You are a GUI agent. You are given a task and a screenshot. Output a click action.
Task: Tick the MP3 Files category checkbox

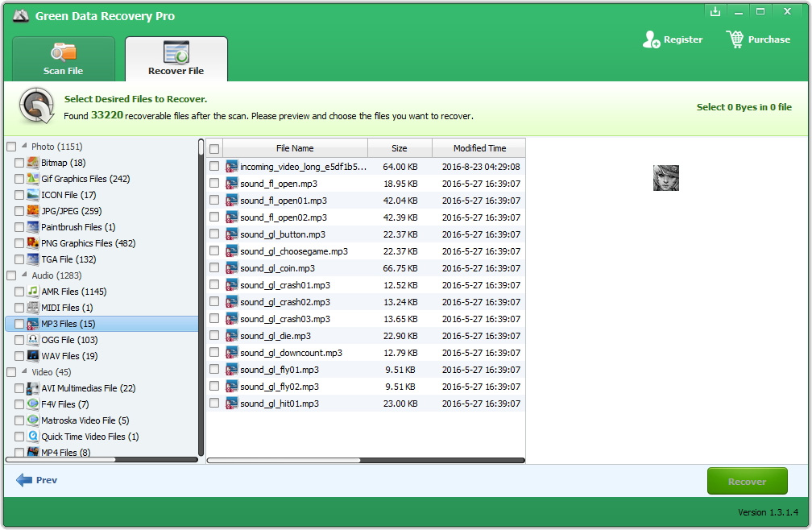coord(19,324)
